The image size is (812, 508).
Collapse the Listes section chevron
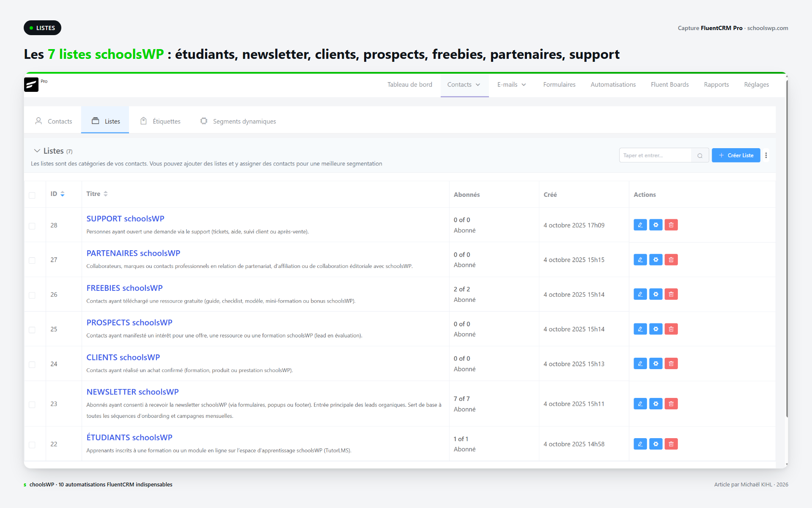pos(37,151)
